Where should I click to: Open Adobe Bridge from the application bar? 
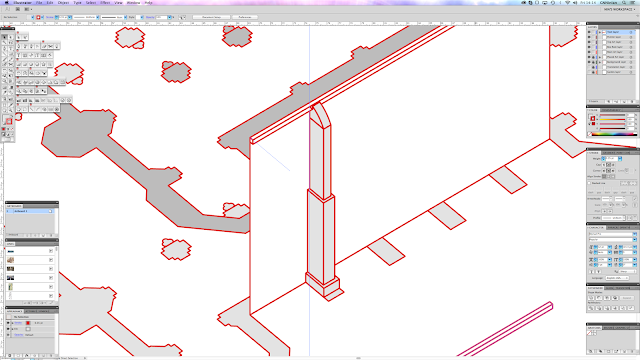(18, 9)
